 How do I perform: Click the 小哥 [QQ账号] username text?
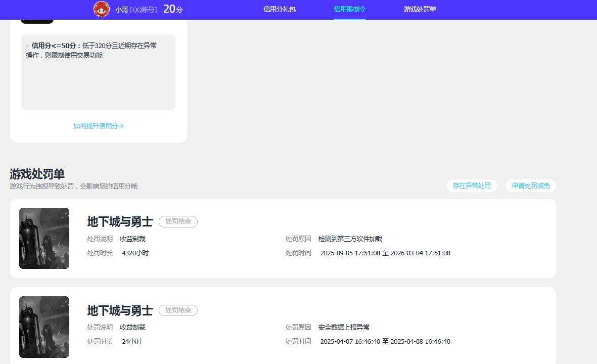point(136,10)
